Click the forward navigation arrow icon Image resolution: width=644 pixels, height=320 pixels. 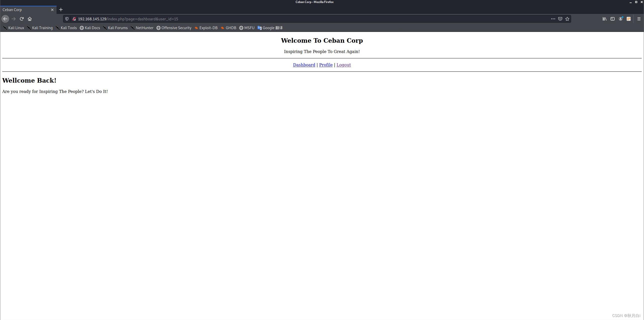point(13,19)
